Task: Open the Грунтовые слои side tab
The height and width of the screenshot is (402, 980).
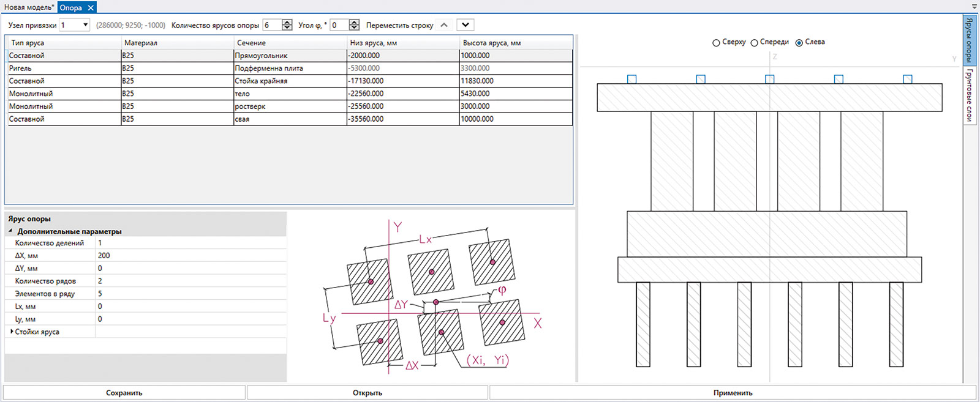Action: [969, 95]
